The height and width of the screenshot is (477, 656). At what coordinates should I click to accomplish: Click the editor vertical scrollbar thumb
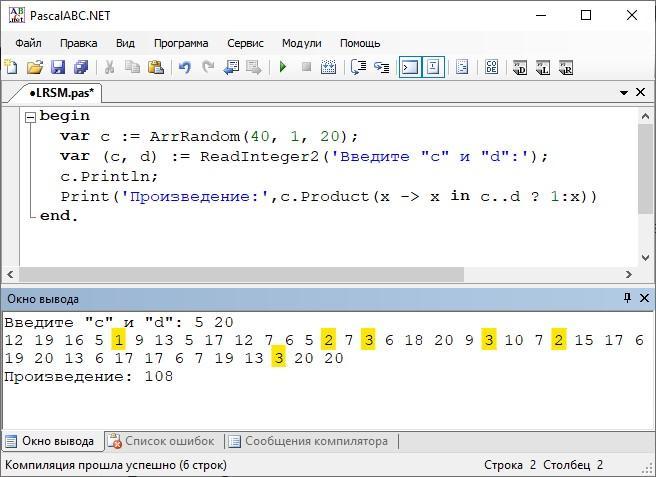[x=645, y=169]
